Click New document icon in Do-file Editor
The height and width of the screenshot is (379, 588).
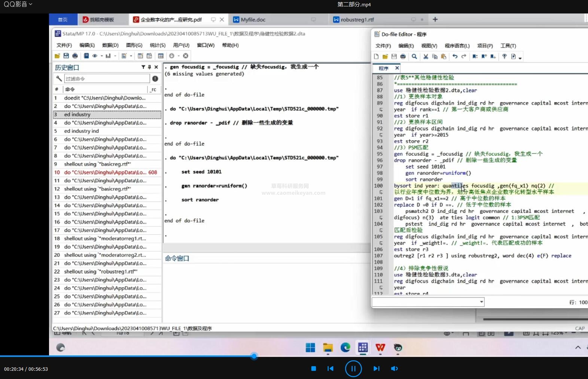[x=376, y=56]
